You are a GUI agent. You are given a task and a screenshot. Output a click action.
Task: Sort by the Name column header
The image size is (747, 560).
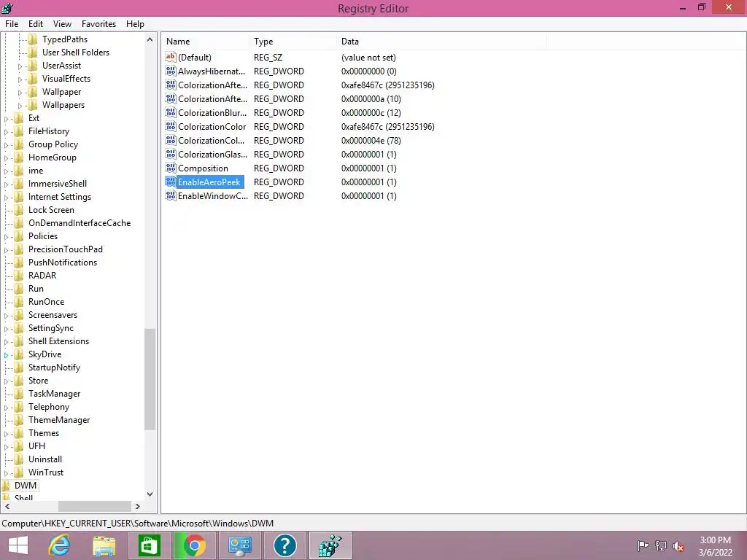coord(205,42)
